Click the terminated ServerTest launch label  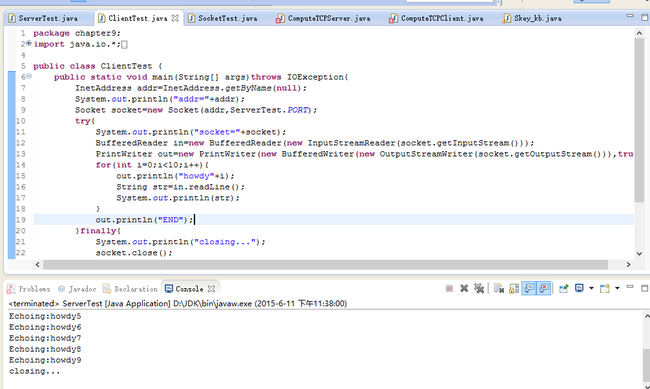click(x=177, y=304)
